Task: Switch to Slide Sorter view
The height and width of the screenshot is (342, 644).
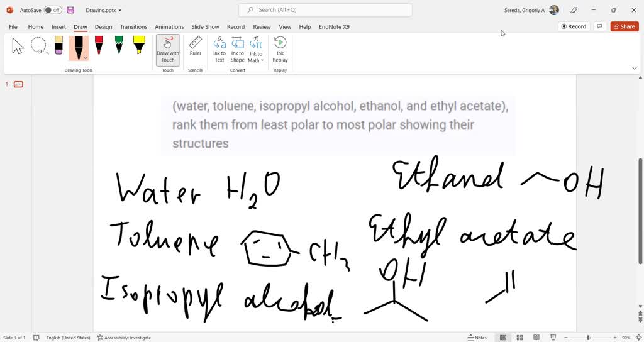Action: click(x=519, y=338)
